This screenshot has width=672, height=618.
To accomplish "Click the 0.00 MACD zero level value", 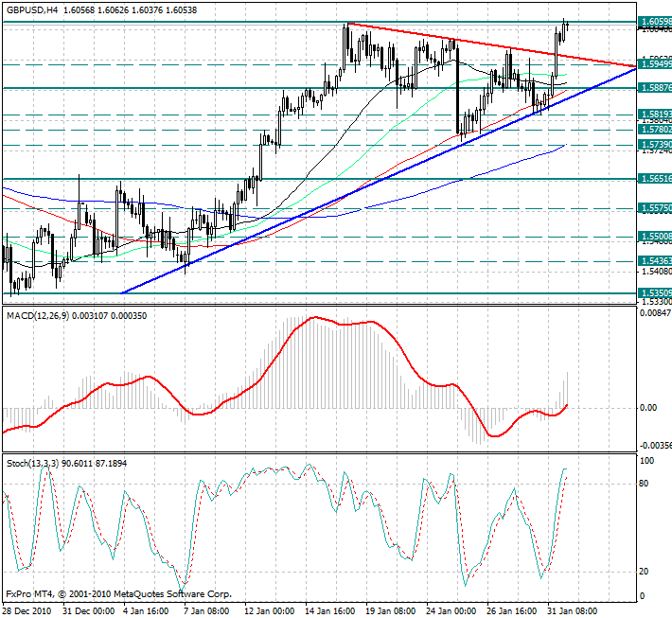I will pos(648,408).
